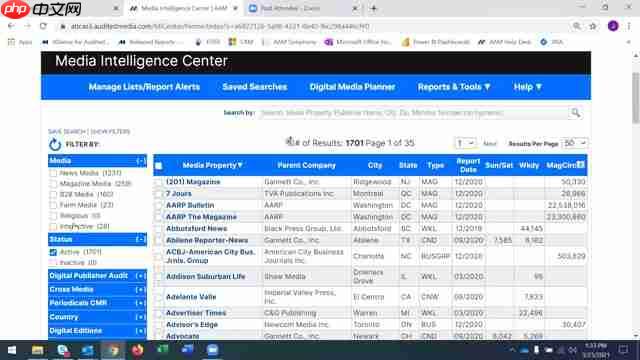
Task: Open Firefox from the taskbar
Action: [x=138, y=350]
